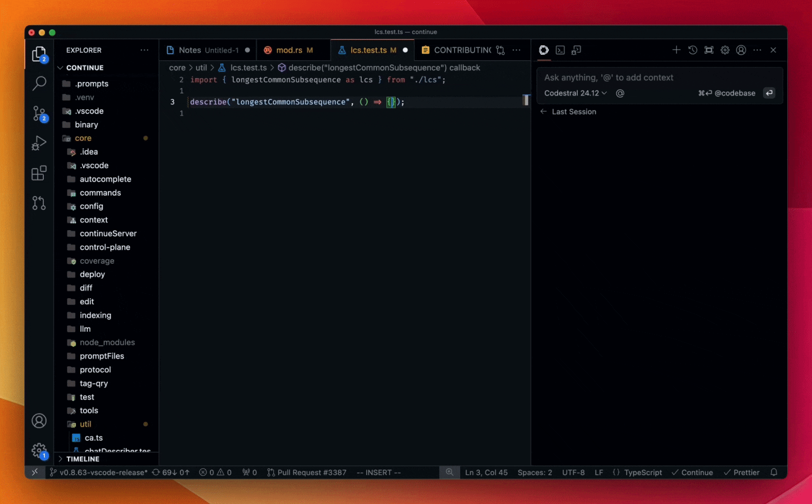Click the @ add context icon
This screenshot has width=812, height=504.
(x=620, y=93)
